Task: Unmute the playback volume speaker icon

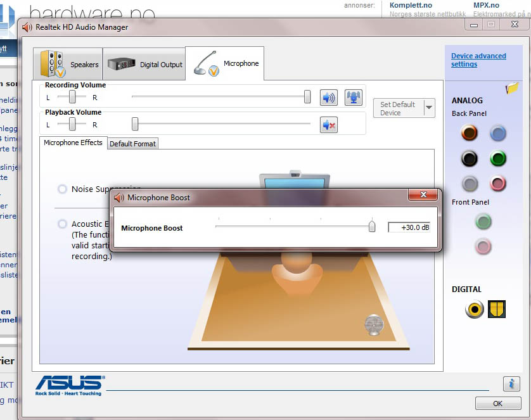Action: 328,125
